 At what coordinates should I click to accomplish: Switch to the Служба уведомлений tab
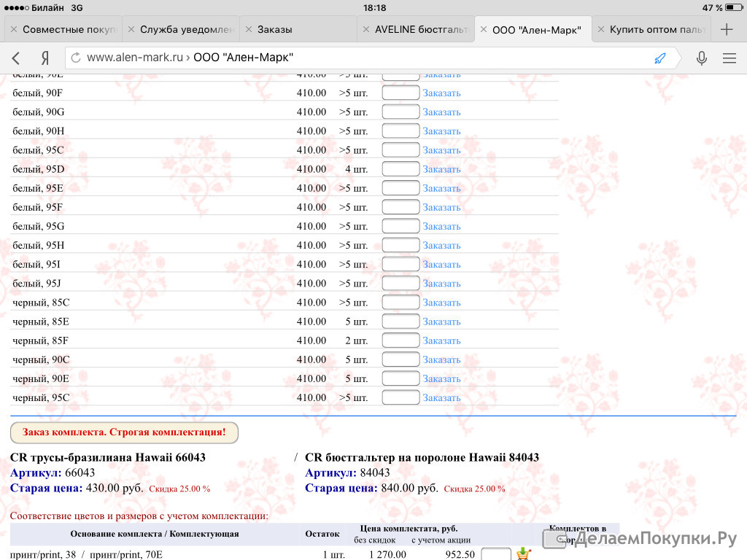click(x=186, y=30)
